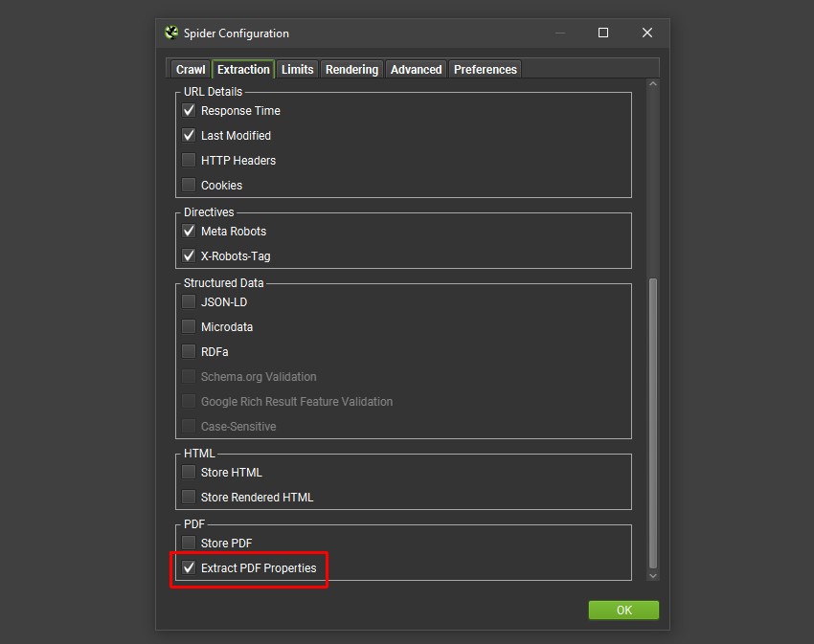Uncheck the X-Robots-Tag checkbox

[x=189, y=255]
